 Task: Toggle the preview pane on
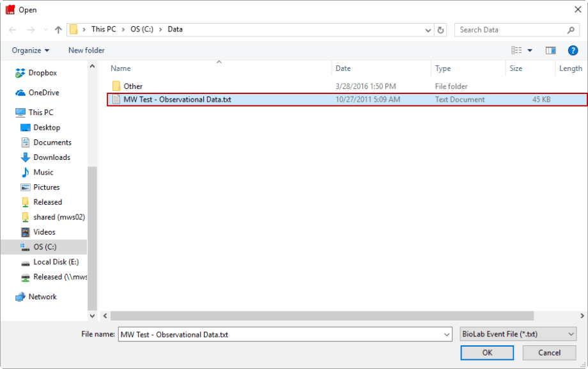click(x=550, y=51)
